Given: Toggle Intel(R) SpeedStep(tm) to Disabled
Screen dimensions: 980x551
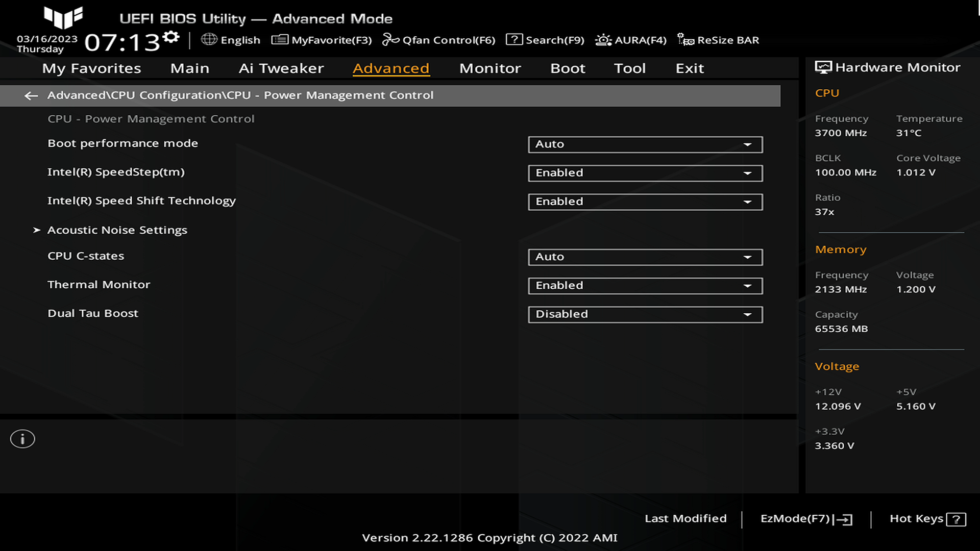Looking at the screenshot, I should (644, 172).
